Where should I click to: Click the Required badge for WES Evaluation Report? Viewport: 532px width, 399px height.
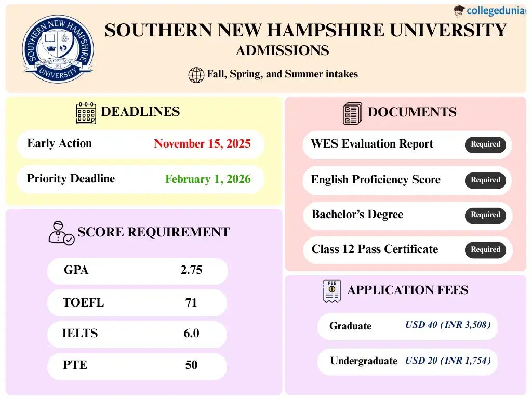(485, 144)
